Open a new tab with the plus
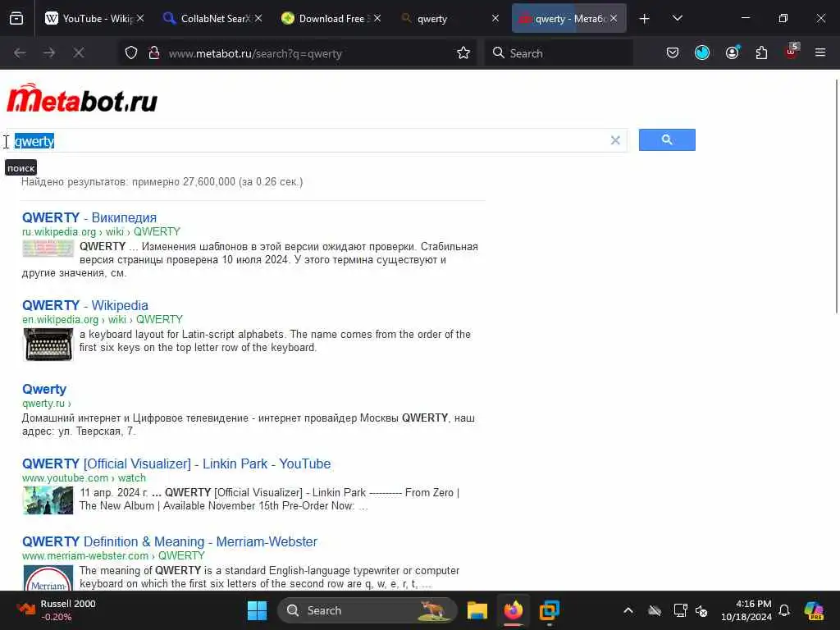Viewport: 840px width, 630px height. coord(645,19)
